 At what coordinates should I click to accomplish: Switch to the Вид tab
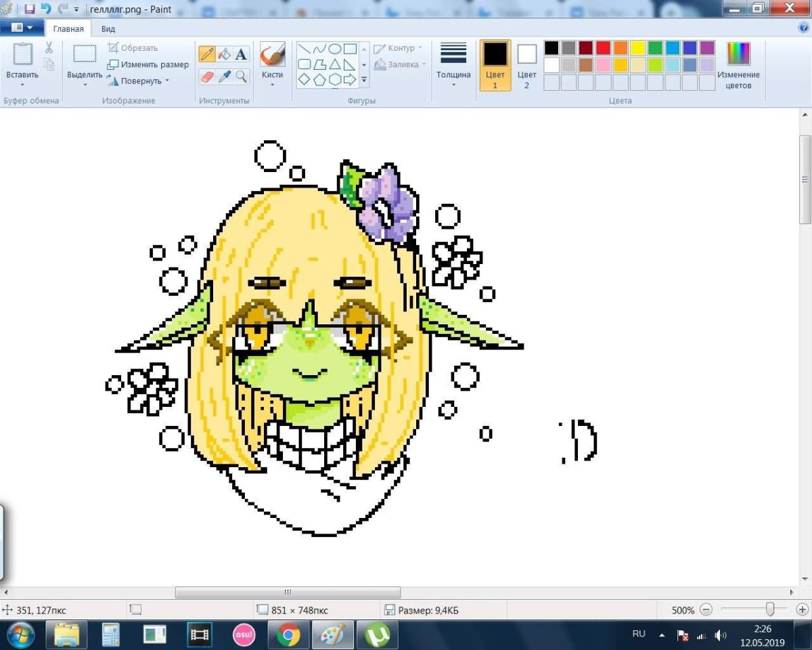point(108,29)
